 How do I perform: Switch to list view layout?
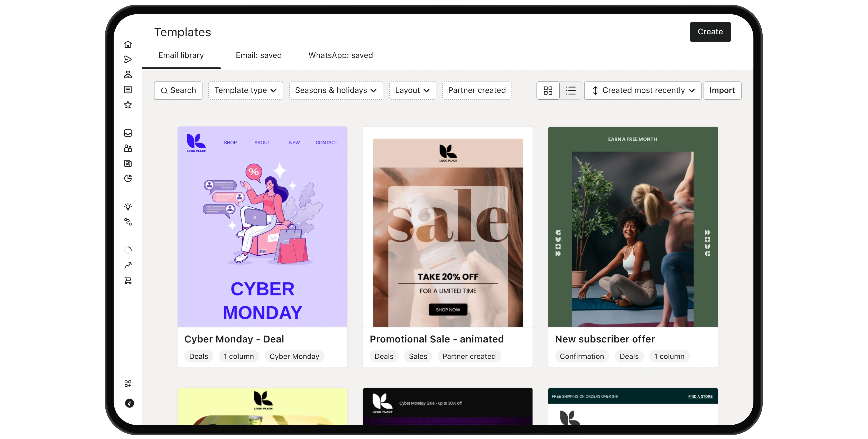click(570, 90)
